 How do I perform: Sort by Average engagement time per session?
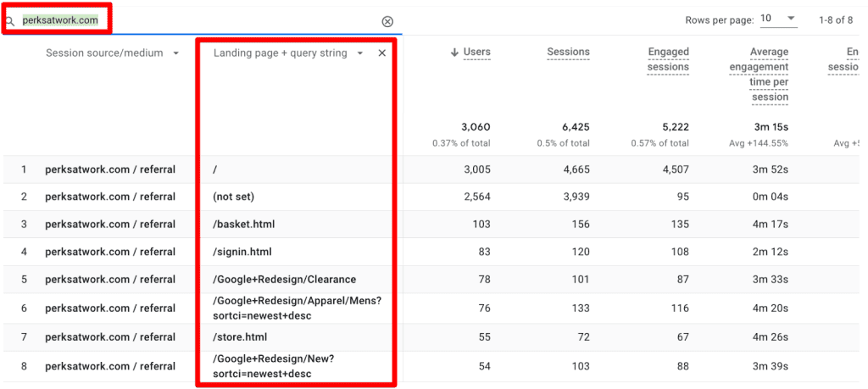pos(759,74)
